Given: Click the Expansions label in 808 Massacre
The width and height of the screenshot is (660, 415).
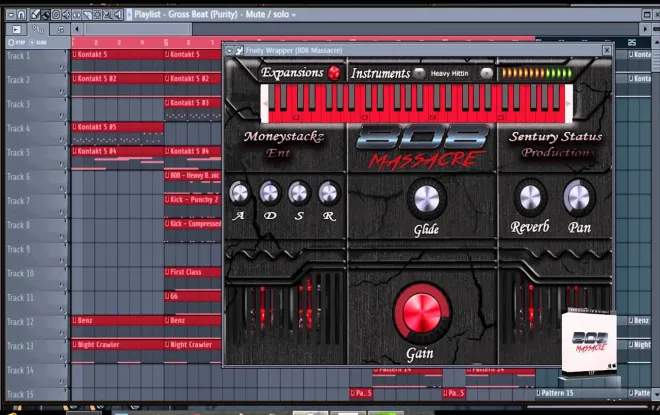Looking at the screenshot, I should [x=292, y=73].
